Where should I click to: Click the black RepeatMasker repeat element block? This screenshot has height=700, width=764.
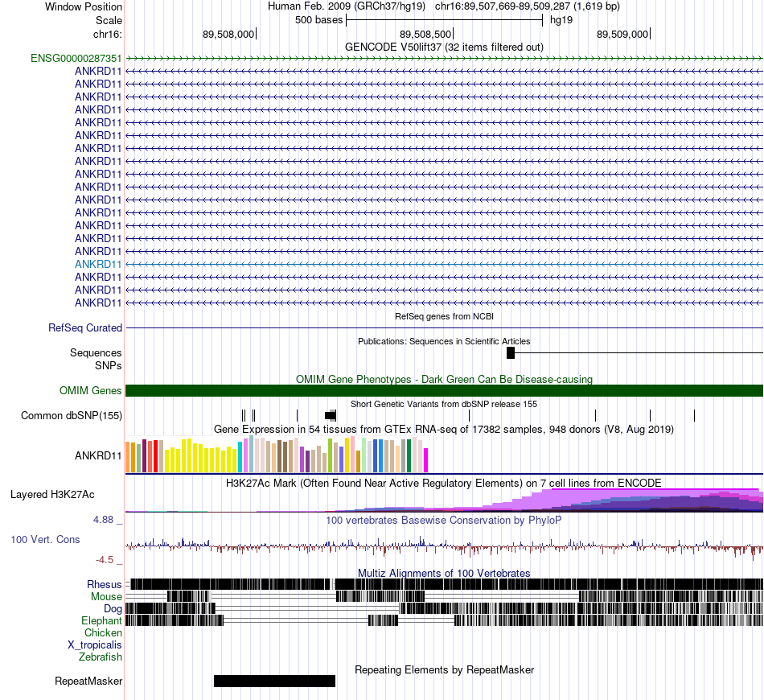coord(274,681)
